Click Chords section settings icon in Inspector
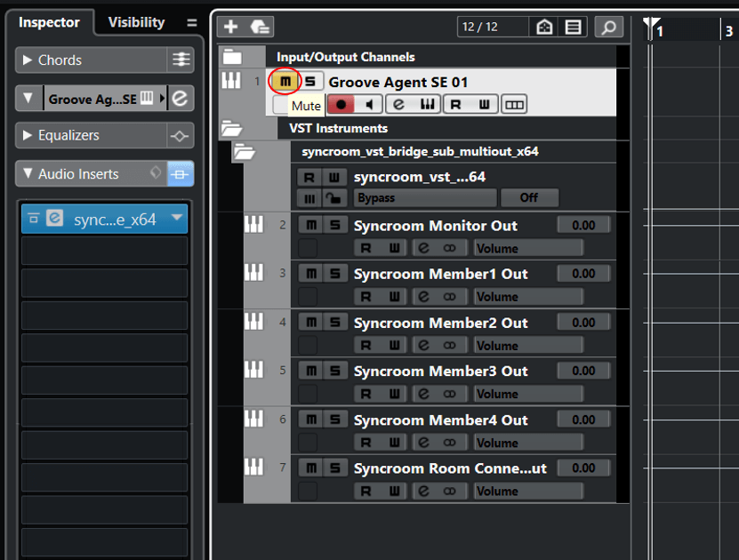739x560 pixels. [x=181, y=60]
